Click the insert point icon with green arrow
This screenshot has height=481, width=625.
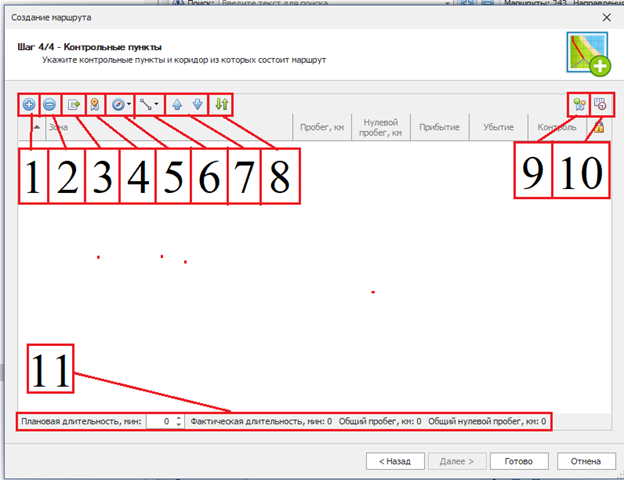pyautogui.click(x=73, y=103)
